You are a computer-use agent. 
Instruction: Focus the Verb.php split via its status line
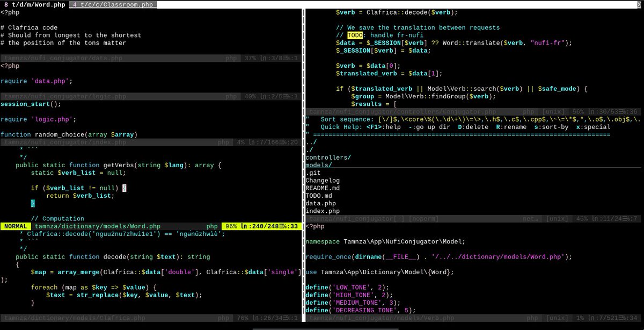tap(474, 318)
